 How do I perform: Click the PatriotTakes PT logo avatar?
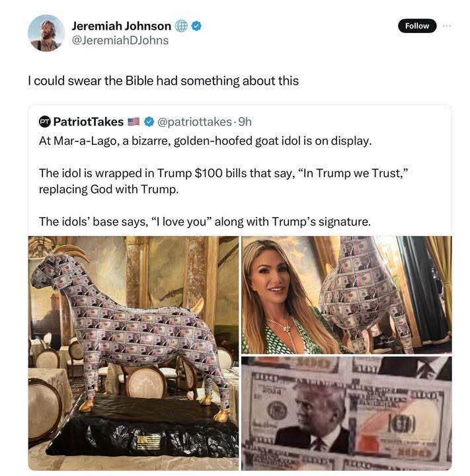(x=45, y=122)
